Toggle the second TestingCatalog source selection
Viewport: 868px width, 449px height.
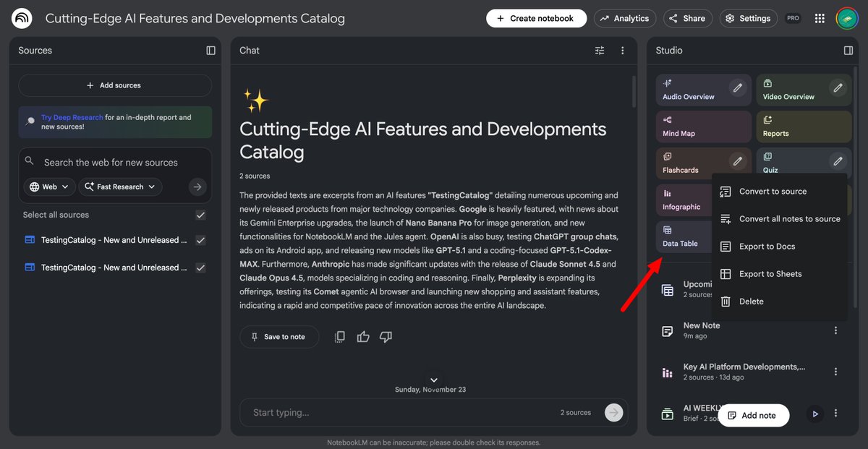point(200,267)
